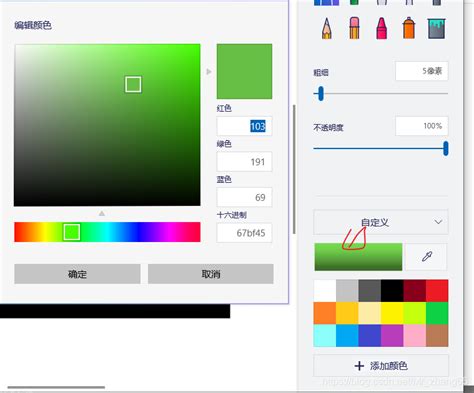Select the orange Spray can tool
474x393 pixels.
[x=409, y=28]
